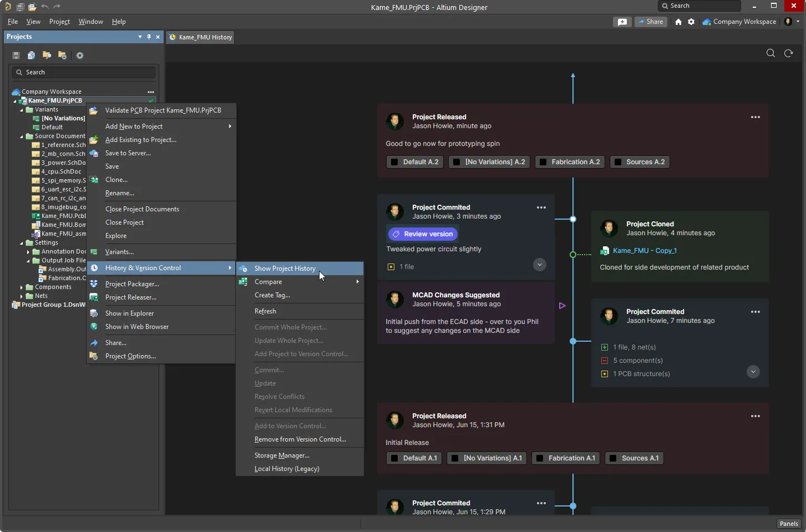The width and height of the screenshot is (806, 532).
Task: Switch to Kame_FMU History tab
Action: coord(200,37)
